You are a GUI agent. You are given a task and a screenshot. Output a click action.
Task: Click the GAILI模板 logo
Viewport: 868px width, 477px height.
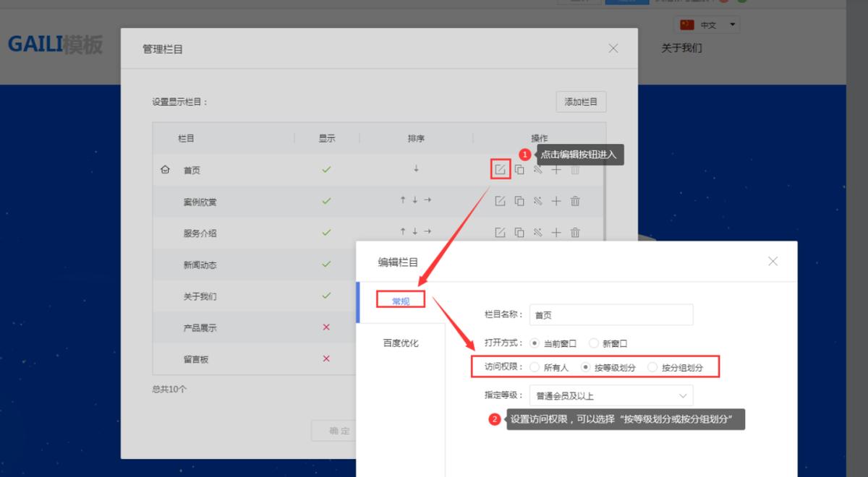(x=56, y=45)
